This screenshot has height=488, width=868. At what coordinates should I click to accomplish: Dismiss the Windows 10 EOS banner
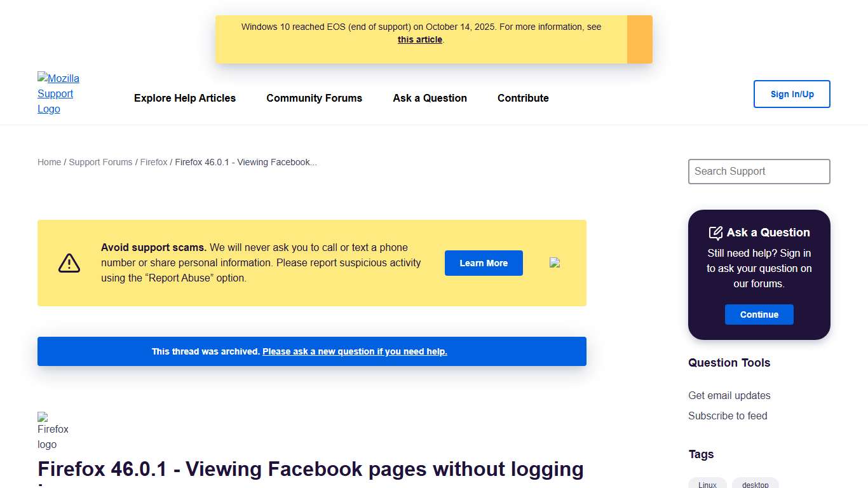tap(639, 39)
